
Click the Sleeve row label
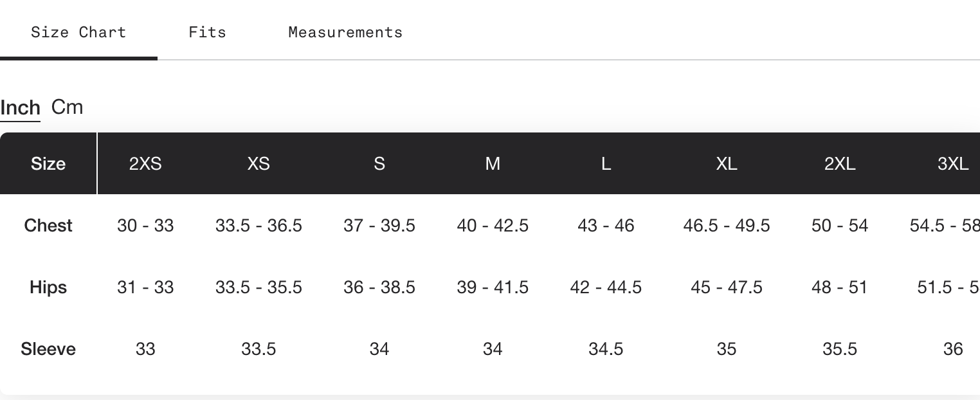pyautogui.click(x=48, y=349)
